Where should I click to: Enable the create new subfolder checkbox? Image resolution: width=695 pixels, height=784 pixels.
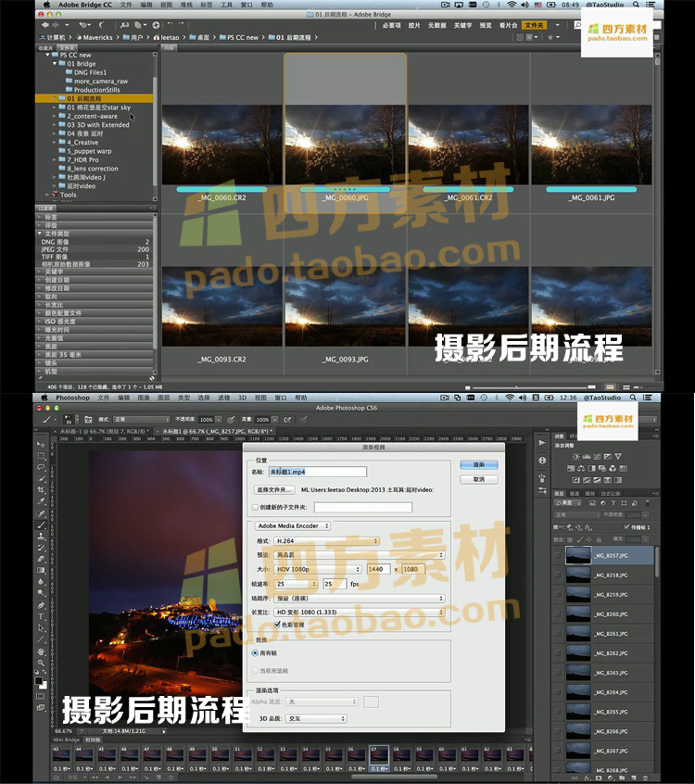(x=255, y=507)
